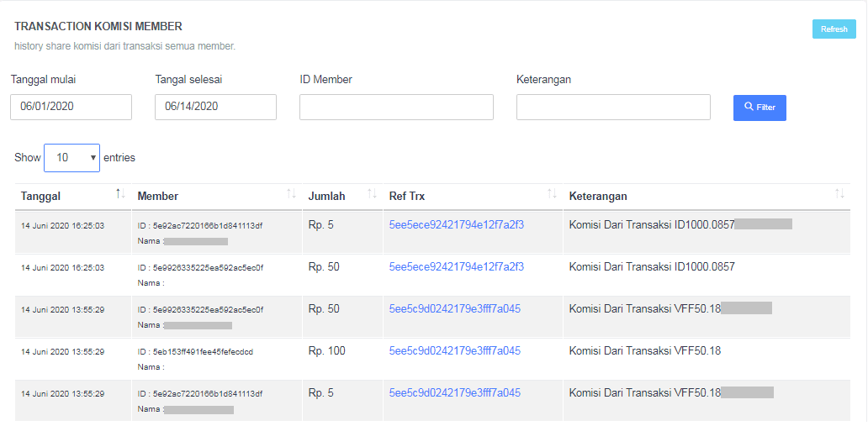Sort the table by Jumlah column icon
The image size is (868, 426).
[372, 195]
